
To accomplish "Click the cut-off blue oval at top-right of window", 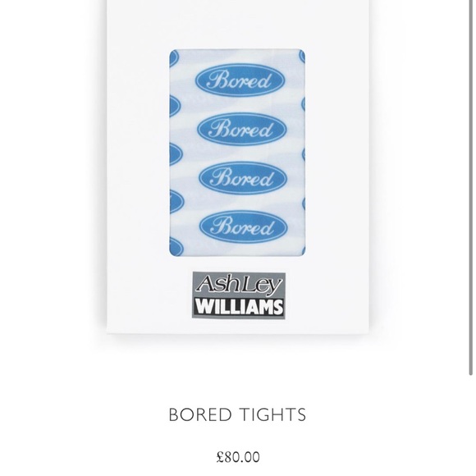I will click(302, 57).
